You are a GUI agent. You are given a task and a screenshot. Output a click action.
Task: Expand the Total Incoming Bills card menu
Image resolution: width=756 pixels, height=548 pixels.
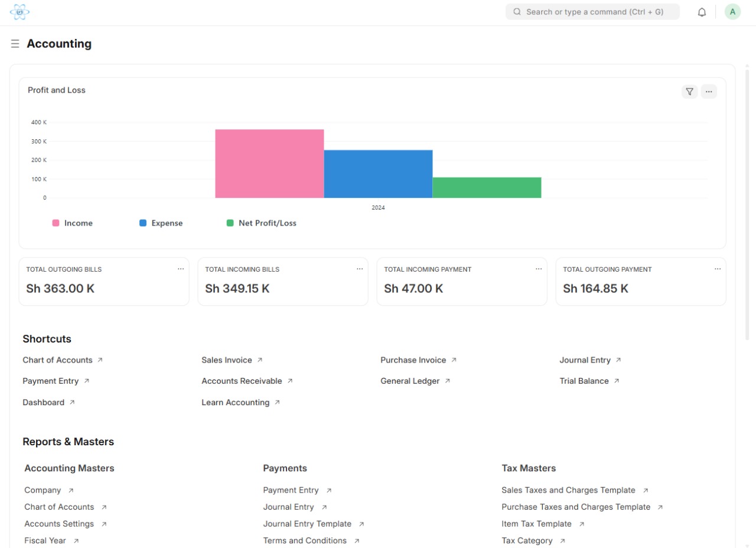(360, 269)
